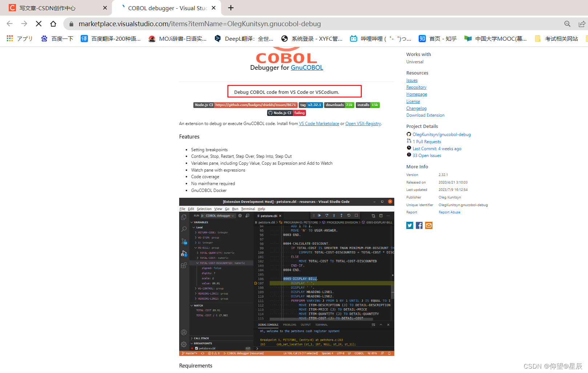Click the Download Extension link under Resources
Viewport: 588px width, 373px height.
click(x=425, y=115)
